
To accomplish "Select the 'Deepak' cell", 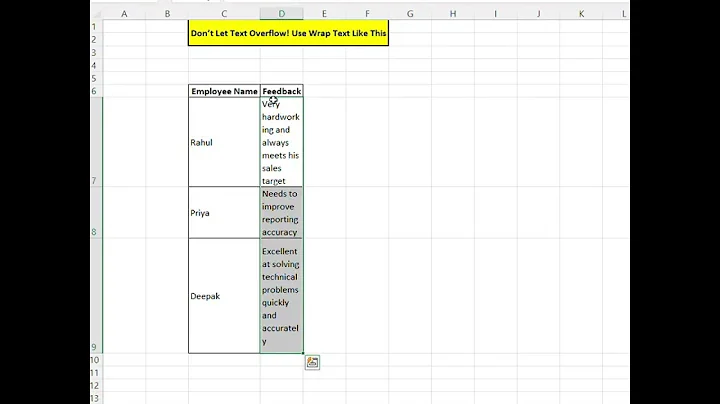I will (224, 296).
